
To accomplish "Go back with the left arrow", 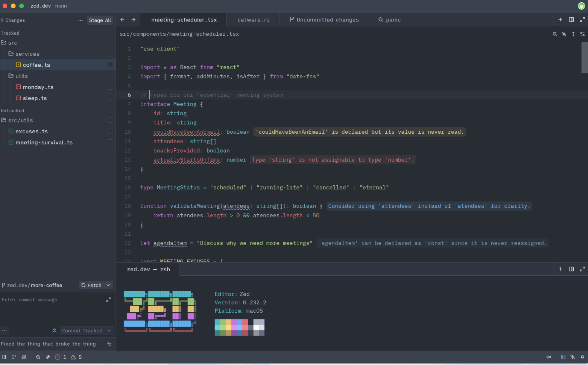I will [122, 20].
